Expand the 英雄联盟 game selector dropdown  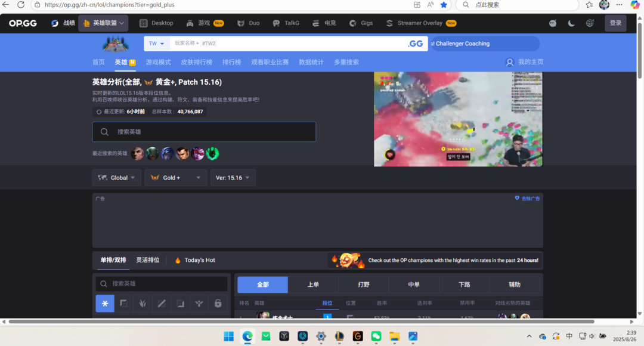(x=104, y=23)
